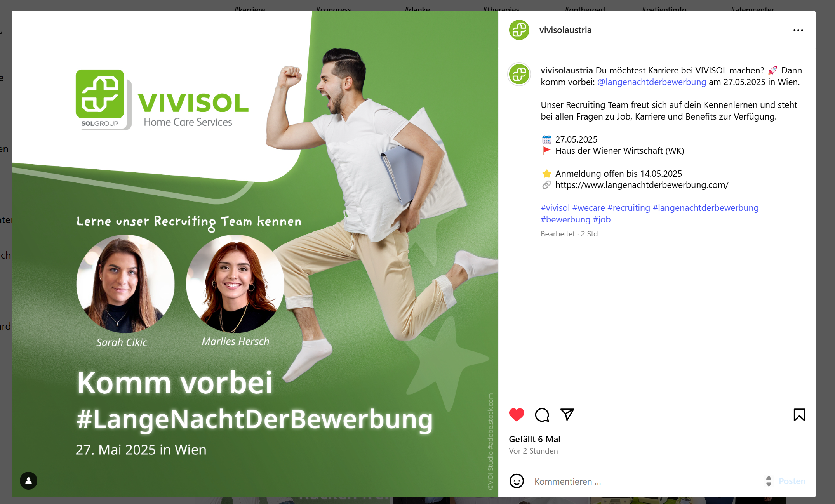The width and height of the screenshot is (835, 504).
Task: Click vivisolaustria avatar in post header
Action: [519, 30]
